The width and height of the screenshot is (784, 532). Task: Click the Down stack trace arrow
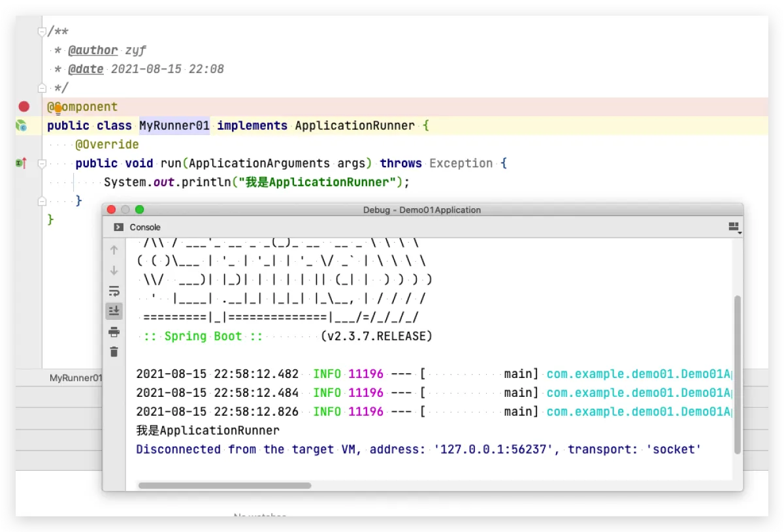(x=114, y=270)
